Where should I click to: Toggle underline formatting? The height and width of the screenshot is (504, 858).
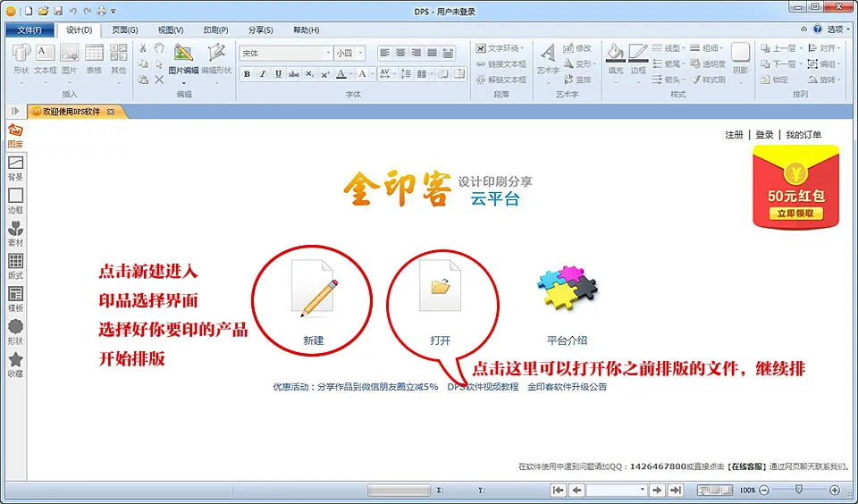coord(279,74)
